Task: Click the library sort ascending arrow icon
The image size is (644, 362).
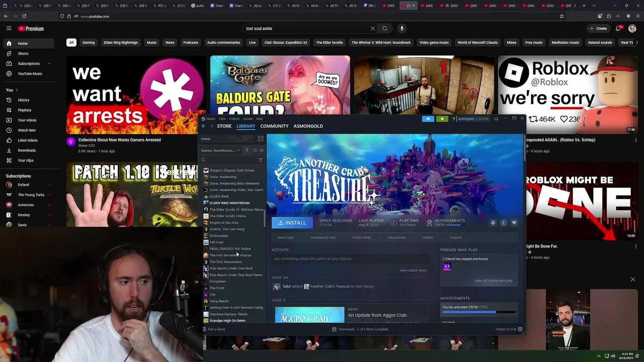Action: point(247,150)
